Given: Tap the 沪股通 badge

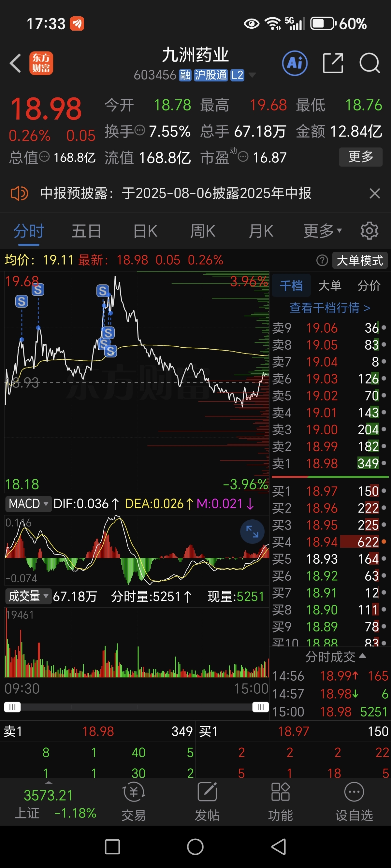Looking at the screenshot, I should (x=211, y=75).
